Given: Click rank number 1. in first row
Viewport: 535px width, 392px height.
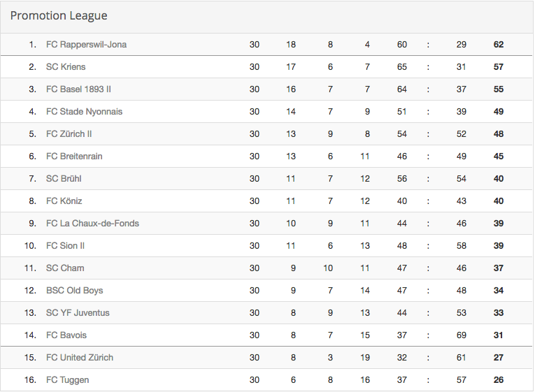Looking at the screenshot, I should pyautogui.click(x=33, y=45).
